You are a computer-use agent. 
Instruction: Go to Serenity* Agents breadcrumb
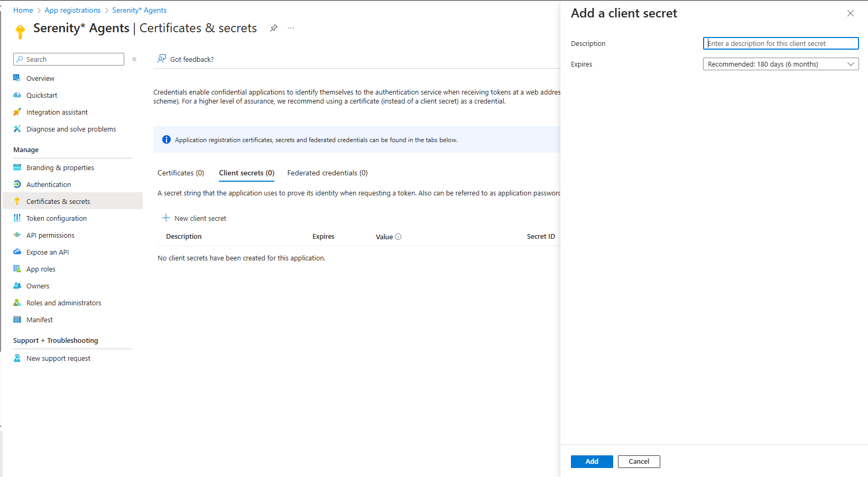(140, 10)
